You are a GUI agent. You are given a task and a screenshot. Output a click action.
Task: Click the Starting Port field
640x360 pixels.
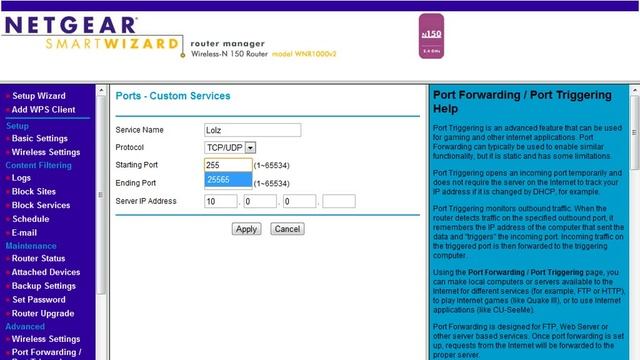pos(228,165)
